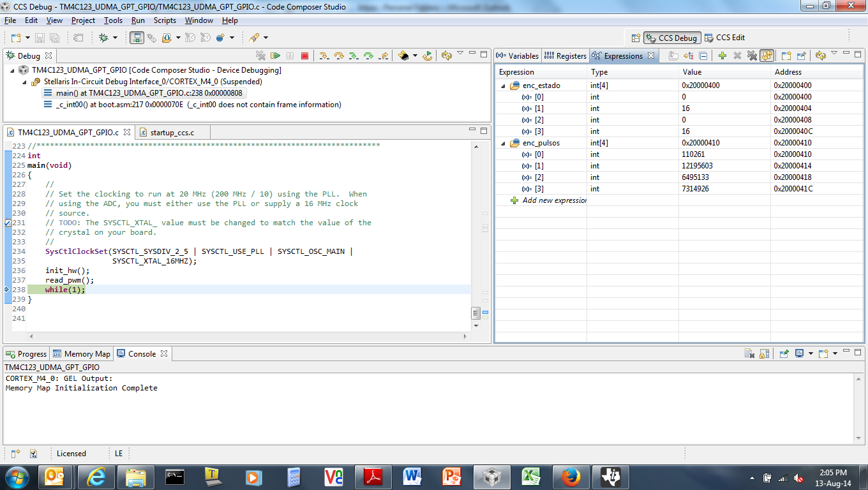Terminate the debug session with red stop
This screenshot has height=490, width=868.
(304, 56)
